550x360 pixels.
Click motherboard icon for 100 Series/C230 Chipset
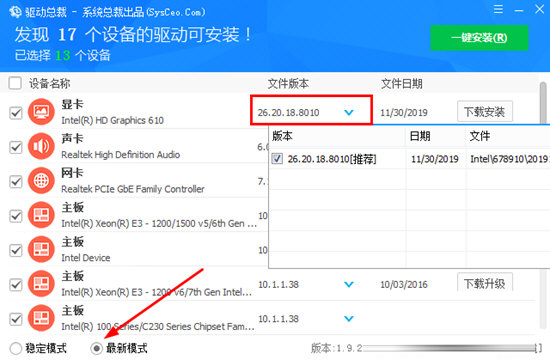pos(41,318)
